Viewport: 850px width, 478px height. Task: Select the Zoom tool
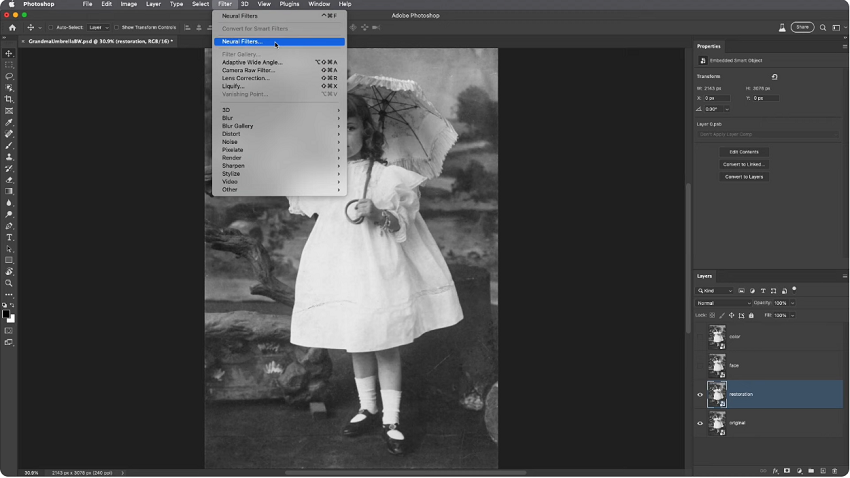click(x=9, y=283)
